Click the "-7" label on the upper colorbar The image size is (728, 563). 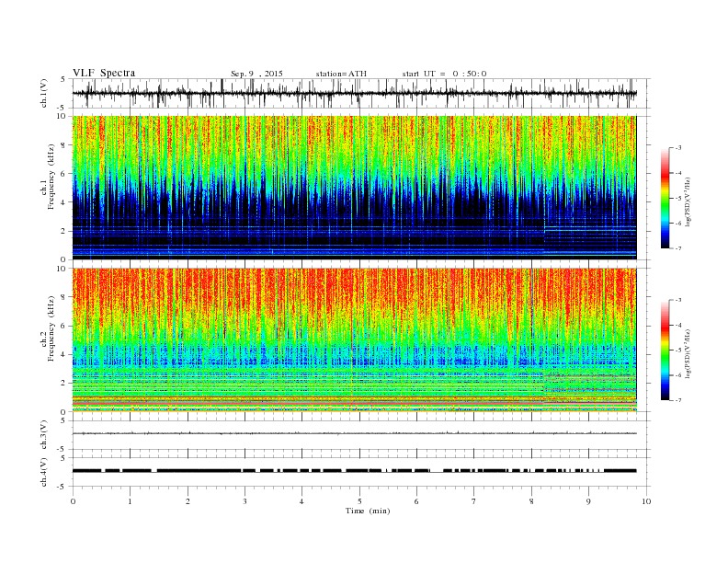(678, 248)
